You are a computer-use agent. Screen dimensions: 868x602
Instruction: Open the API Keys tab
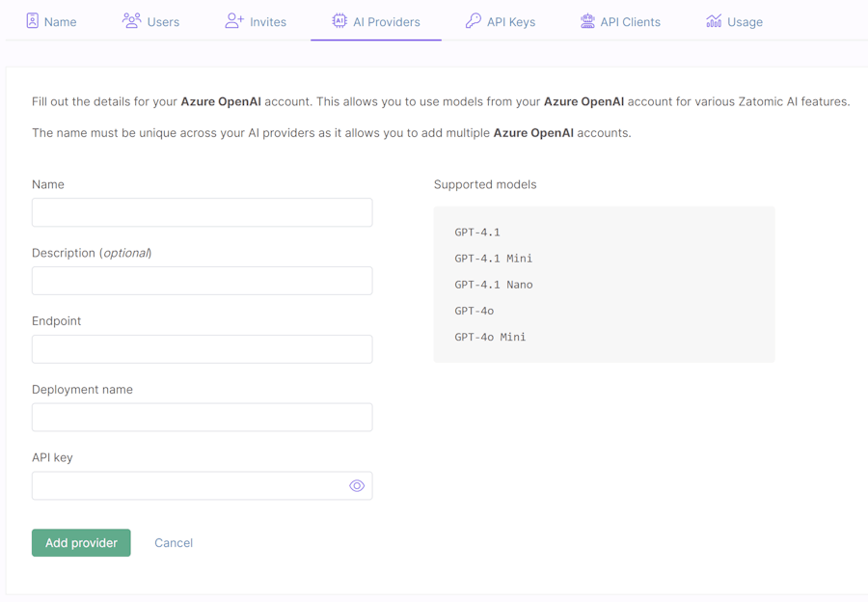click(501, 21)
